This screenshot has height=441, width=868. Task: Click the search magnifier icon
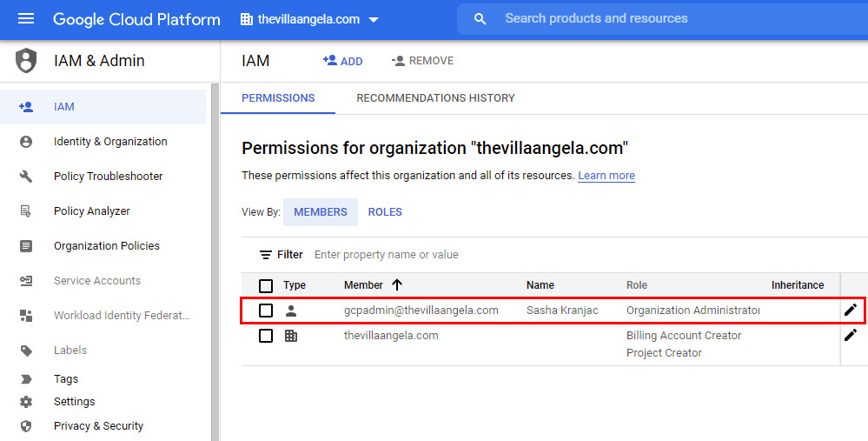pos(480,19)
